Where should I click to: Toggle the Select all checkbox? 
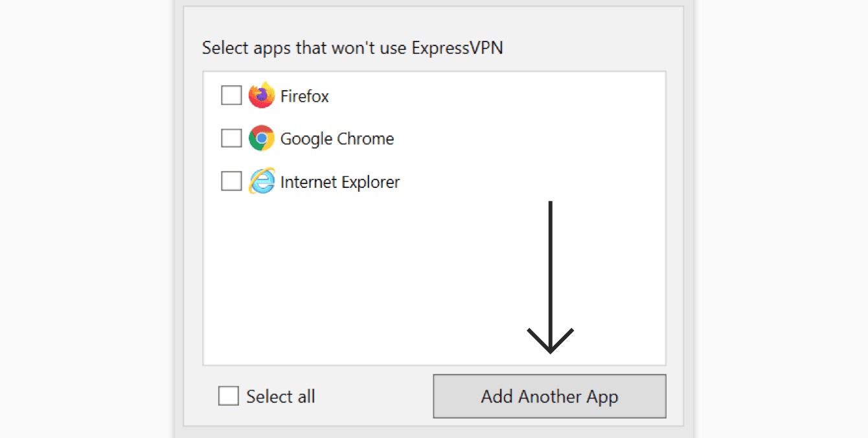coord(229,396)
